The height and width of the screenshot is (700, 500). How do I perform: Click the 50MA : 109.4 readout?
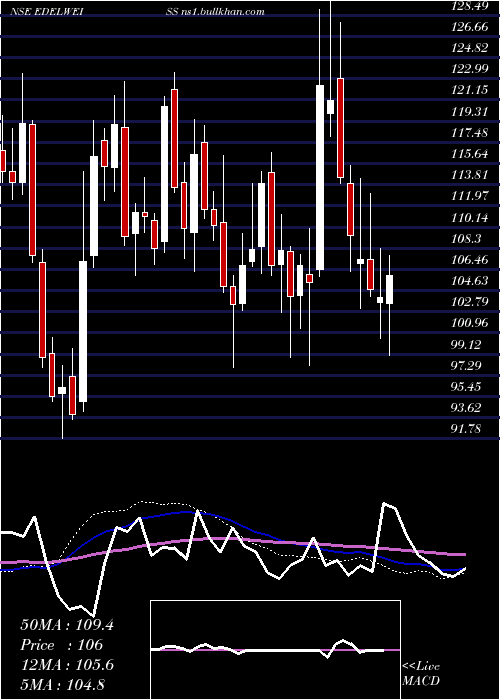[67, 625]
